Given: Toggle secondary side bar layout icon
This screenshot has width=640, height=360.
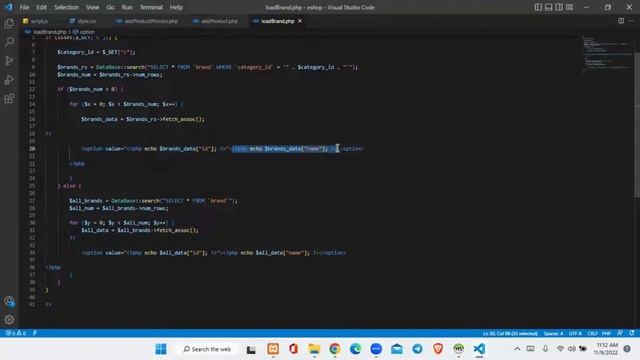Looking at the screenshot, I should point(559,7).
